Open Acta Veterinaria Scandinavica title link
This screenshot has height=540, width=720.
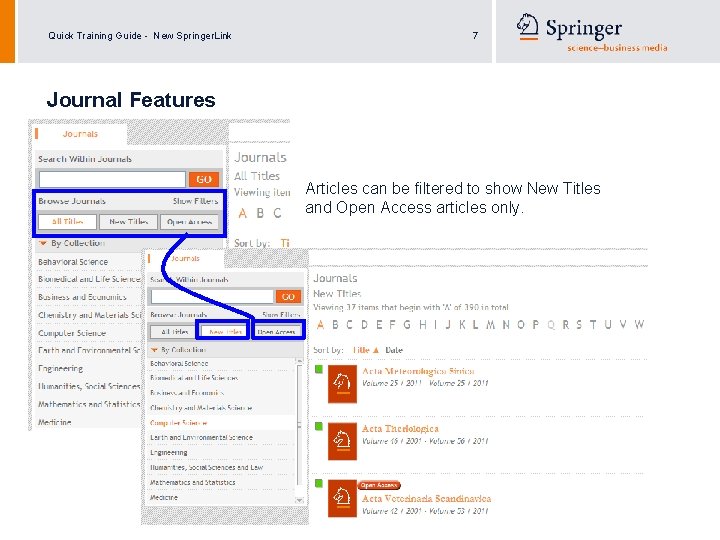click(x=427, y=498)
